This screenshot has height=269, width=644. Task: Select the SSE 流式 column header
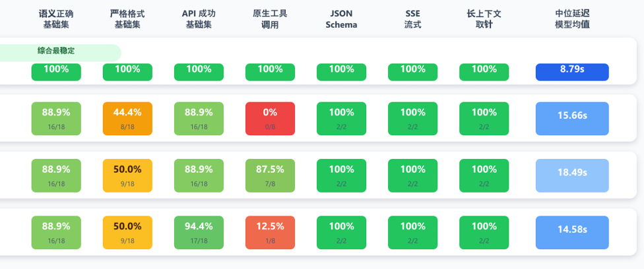pos(413,19)
